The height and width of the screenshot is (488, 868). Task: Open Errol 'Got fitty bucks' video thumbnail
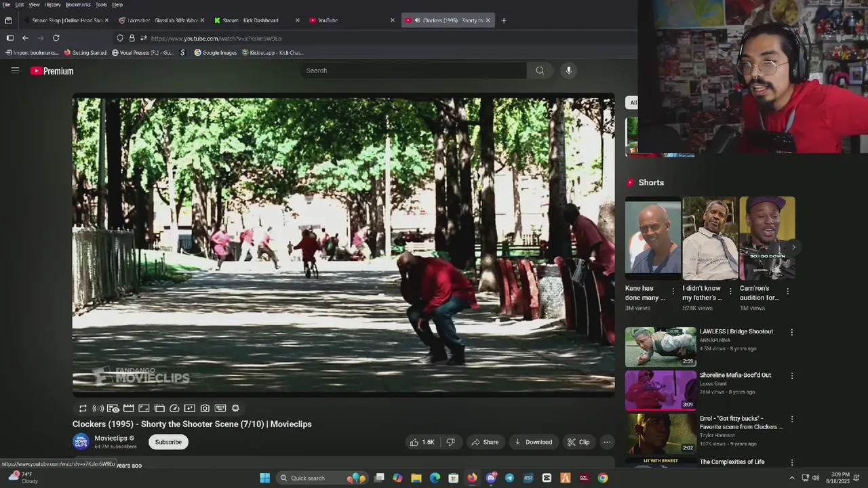660,433
